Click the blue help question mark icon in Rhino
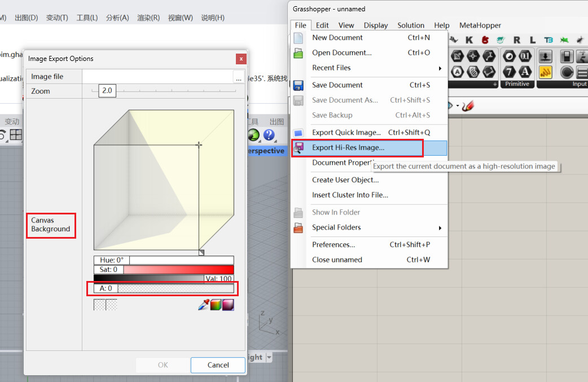Image resolution: width=588 pixels, height=382 pixels. (269, 135)
